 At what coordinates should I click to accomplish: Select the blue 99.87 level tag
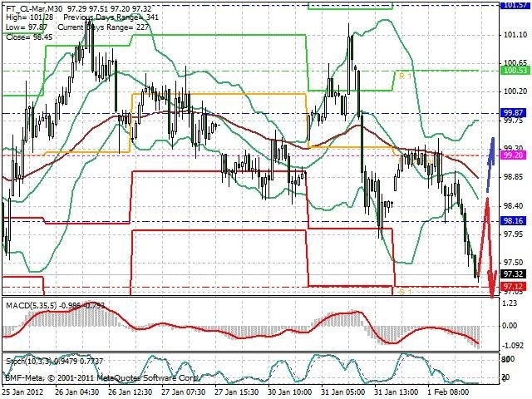coord(514,113)
